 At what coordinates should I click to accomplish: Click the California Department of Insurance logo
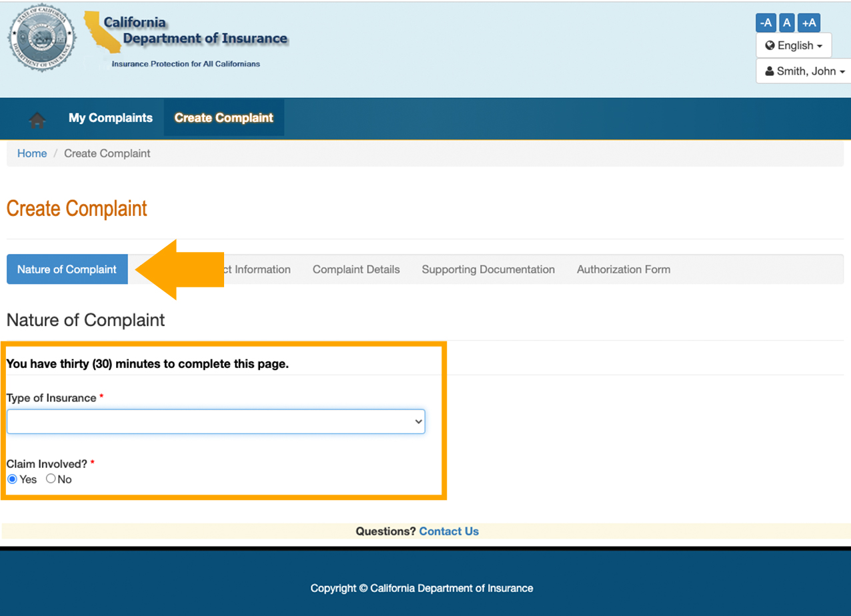[x=187, y=39]
